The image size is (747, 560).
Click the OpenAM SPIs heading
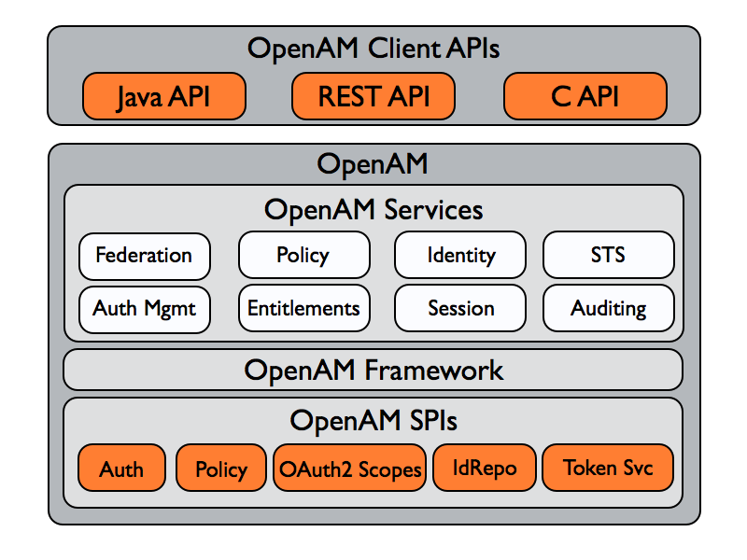(373, 421)
